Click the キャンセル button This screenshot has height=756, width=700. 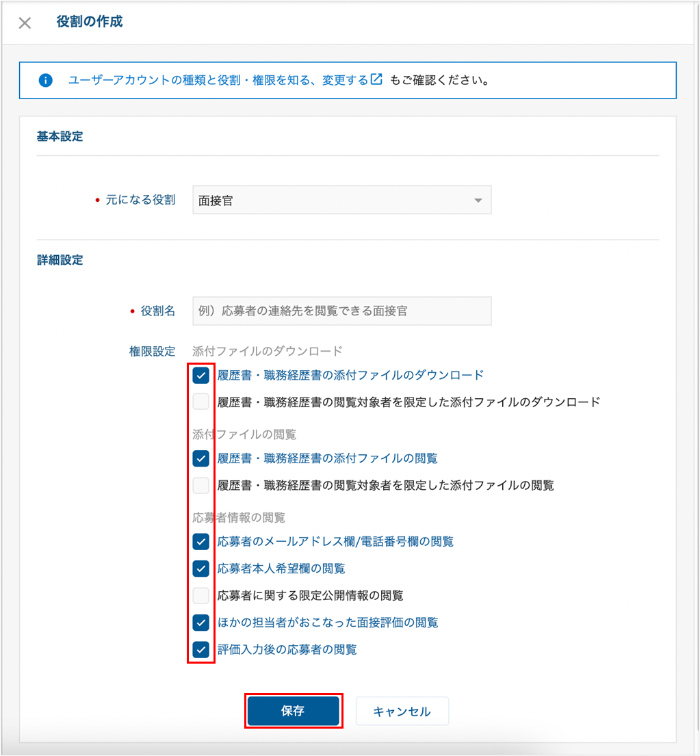pyautogui.click(x=402, y=712)
